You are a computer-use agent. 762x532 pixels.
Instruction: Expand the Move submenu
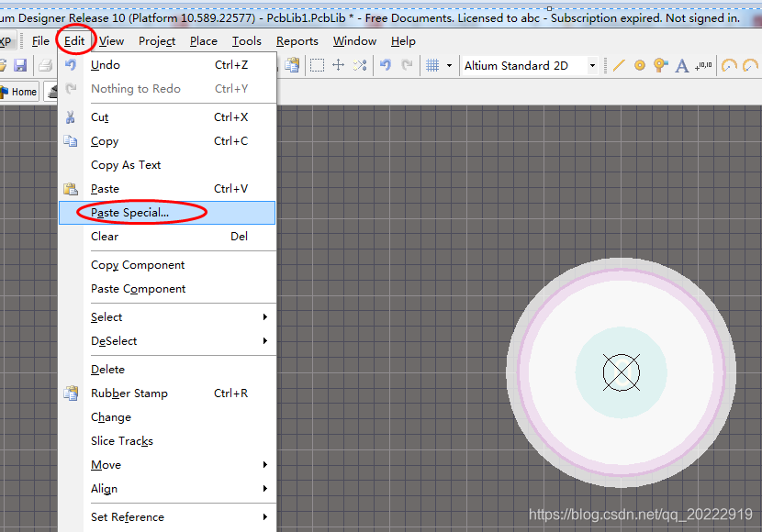(x=168, y=464)
